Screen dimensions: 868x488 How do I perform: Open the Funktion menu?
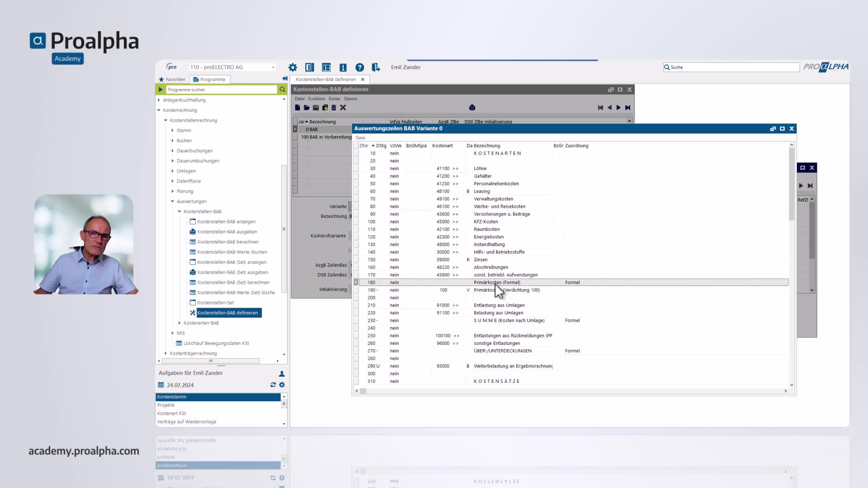(x=316, y=99)
